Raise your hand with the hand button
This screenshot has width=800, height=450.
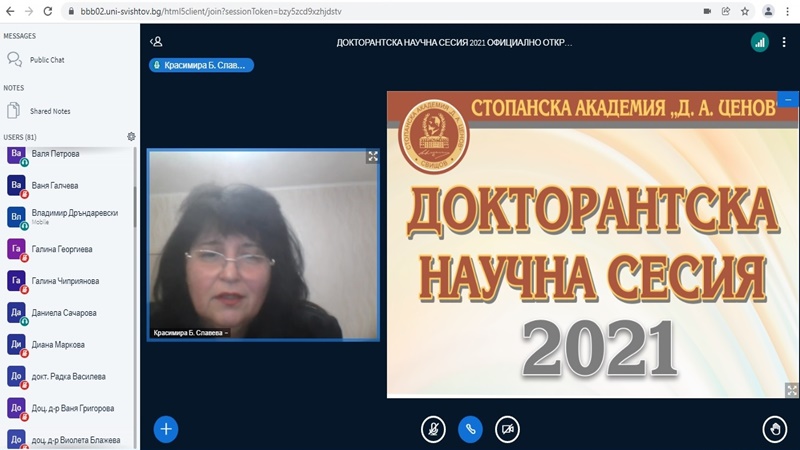(x=774, y=429)
